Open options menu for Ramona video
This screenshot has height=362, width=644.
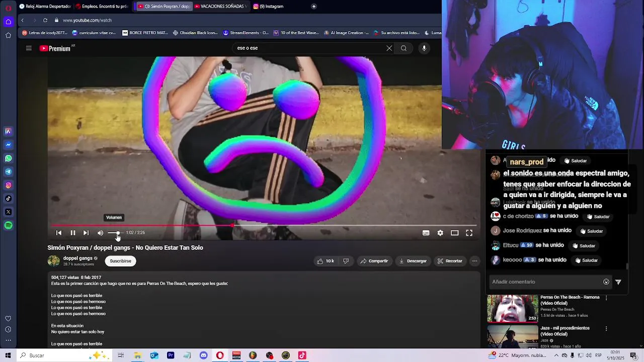606,298
